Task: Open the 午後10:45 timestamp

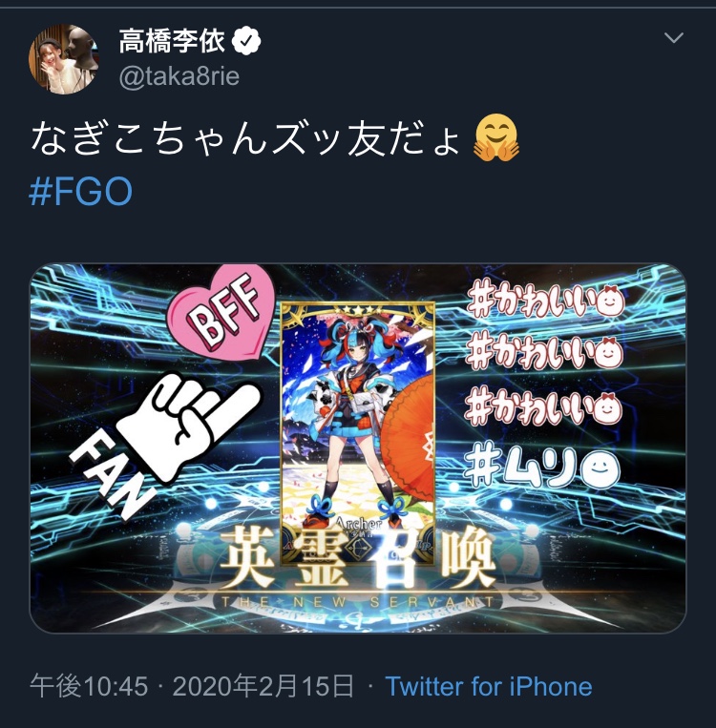Action: coord(89,686)
